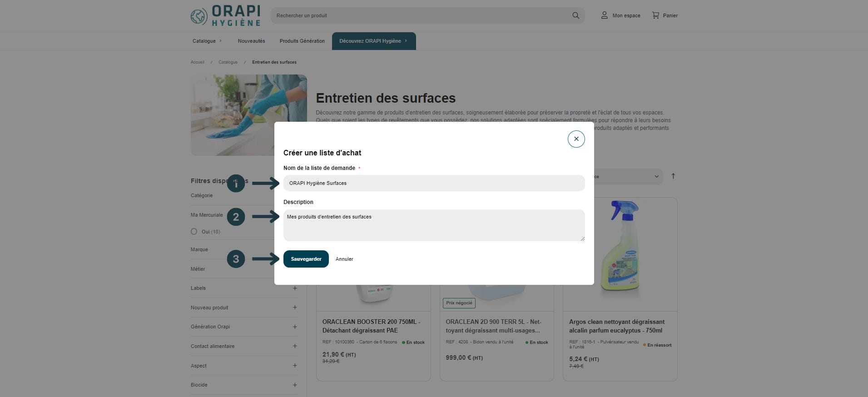Click the Argos clean spray bottle image
Screen dimensions: 868x397
[620, 246]
